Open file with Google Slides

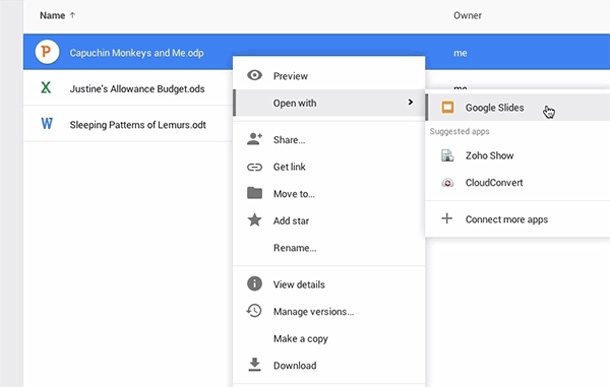(517, 107)
